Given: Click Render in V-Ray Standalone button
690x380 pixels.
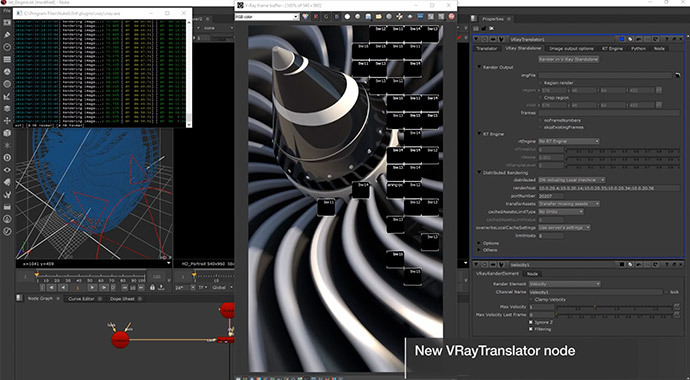Looking at the screenshot, I should [569, 59].
